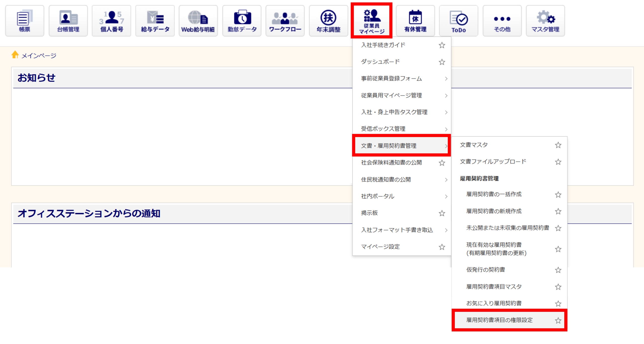644x344 pixels.
Task: Click the home icon beside メインページ
Action: point(15,55)
